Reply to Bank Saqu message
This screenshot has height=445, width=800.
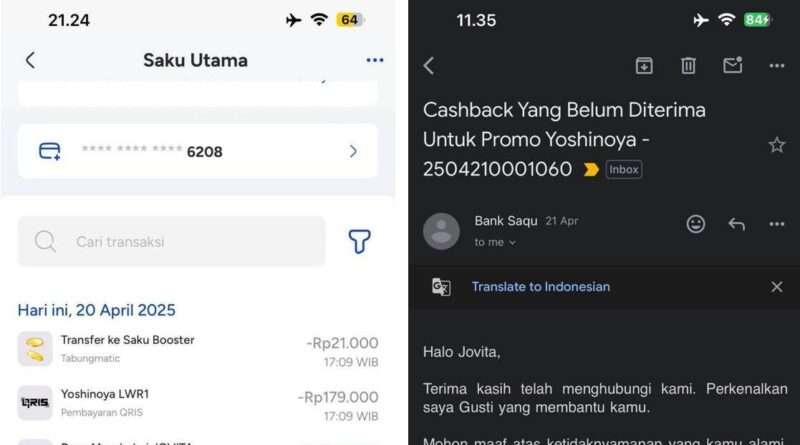pyautogui.click(x=736, y=224)
